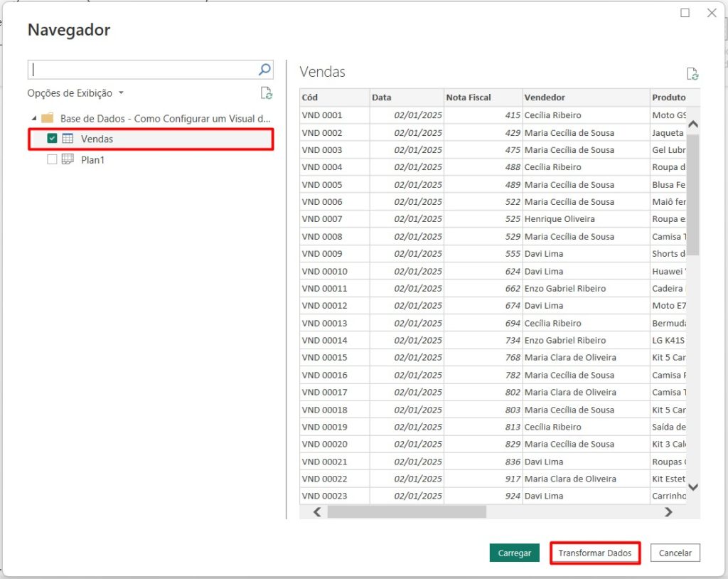Image resolution: width=728 pixels, height=579 pixels.
Task: Click Cancelar to dismiss the Navegador
Action: pos(674,553)
